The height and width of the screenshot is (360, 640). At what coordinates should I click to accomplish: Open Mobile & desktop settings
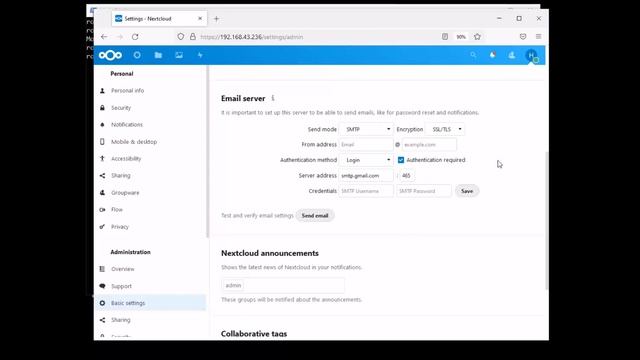pyautogui.click(x=134, y=142)
